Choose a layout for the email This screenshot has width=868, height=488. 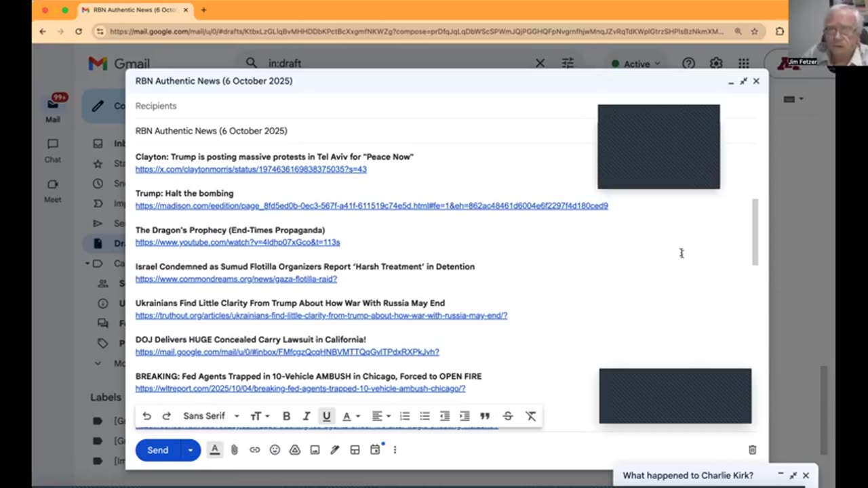(x=355, y=450)
